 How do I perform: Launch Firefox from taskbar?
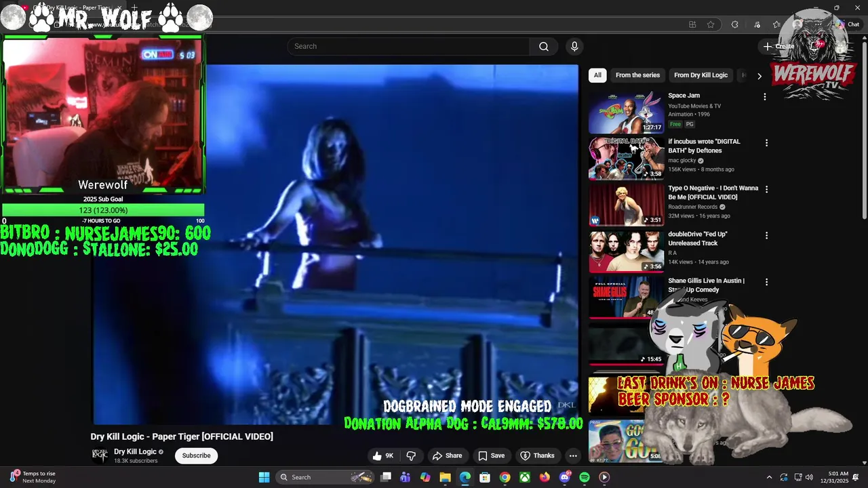pyautogui.click(x=545, y=477)
